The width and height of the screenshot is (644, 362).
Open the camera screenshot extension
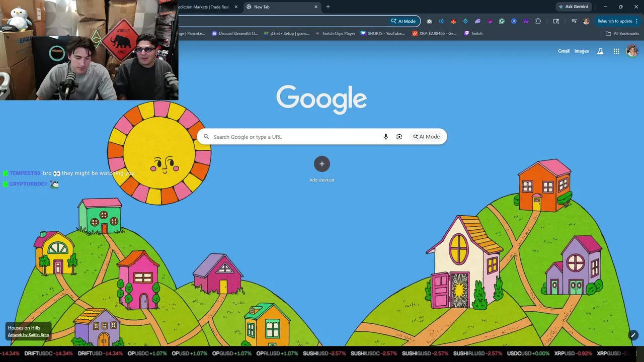pos(429,21)
